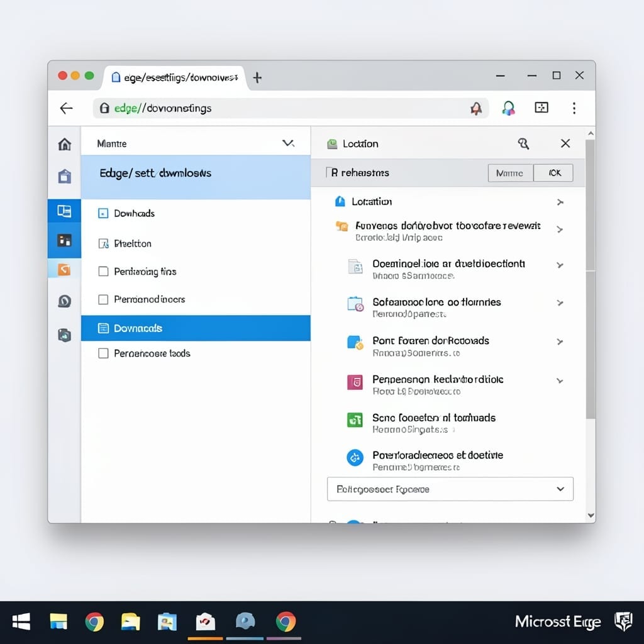Click the address bar URL field
Screen dimensions: 644x644
(x=291, y=108)
